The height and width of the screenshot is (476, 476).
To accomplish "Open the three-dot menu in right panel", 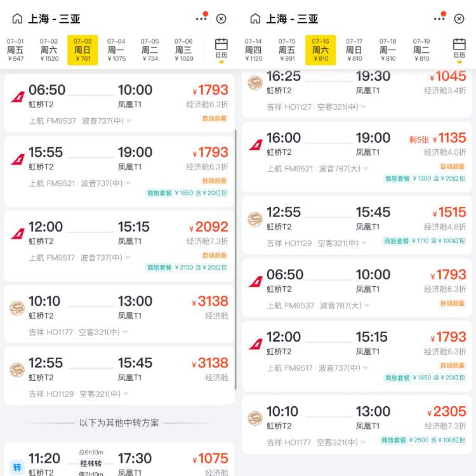I will coord(439,19).
